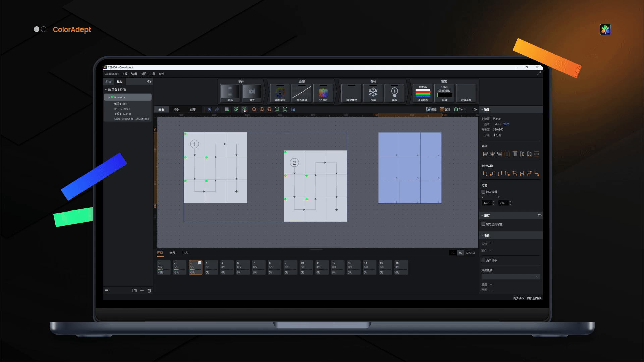This screenshot has height=362, width=644.
Task: Select output port 1 card
Action: (x=164, y=267)
